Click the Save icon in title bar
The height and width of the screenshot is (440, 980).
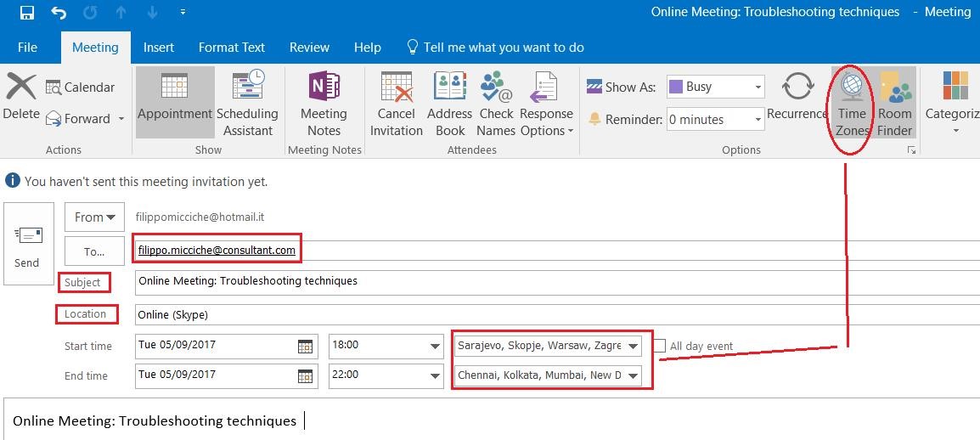pyautogui.click(x=26, y=13)
